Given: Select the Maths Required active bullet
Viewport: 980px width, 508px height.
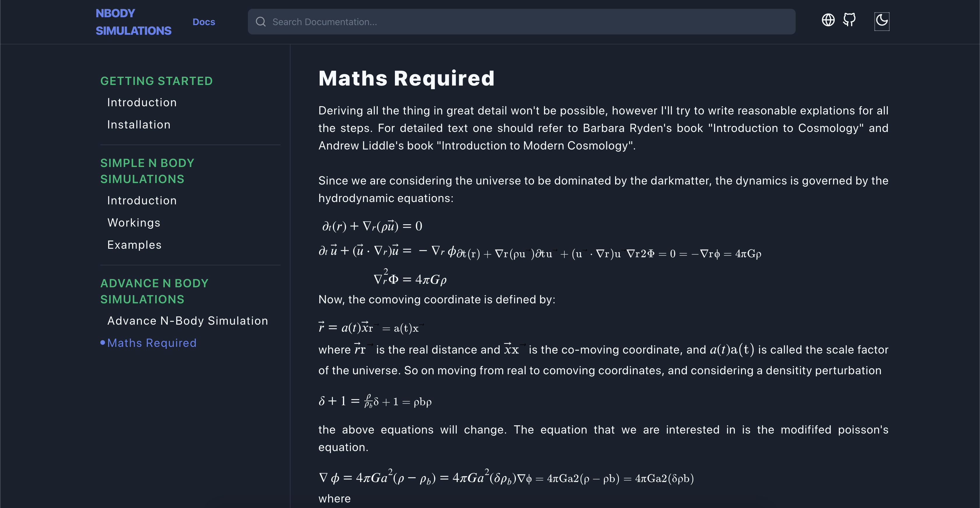Looking at the screenshot, I should tap(103, 343).
